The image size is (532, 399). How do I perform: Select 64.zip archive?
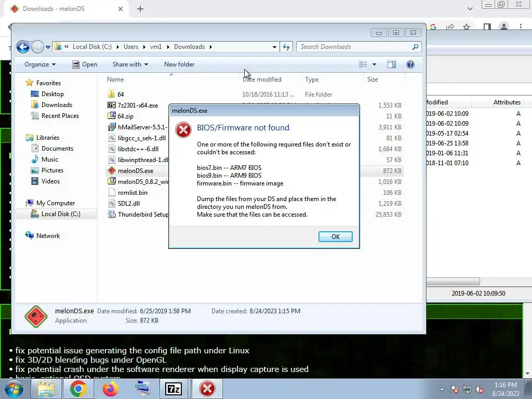pyautogui.click(x=125, y=116)
